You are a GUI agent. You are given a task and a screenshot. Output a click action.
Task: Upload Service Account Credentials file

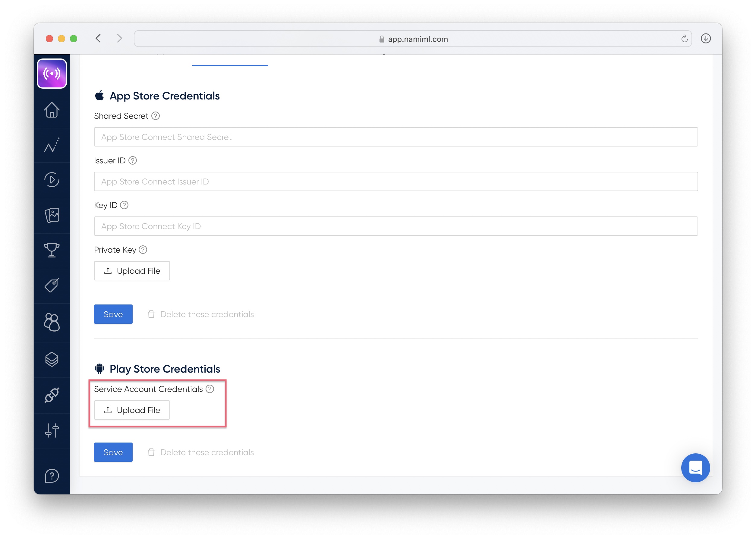[132, 410]
